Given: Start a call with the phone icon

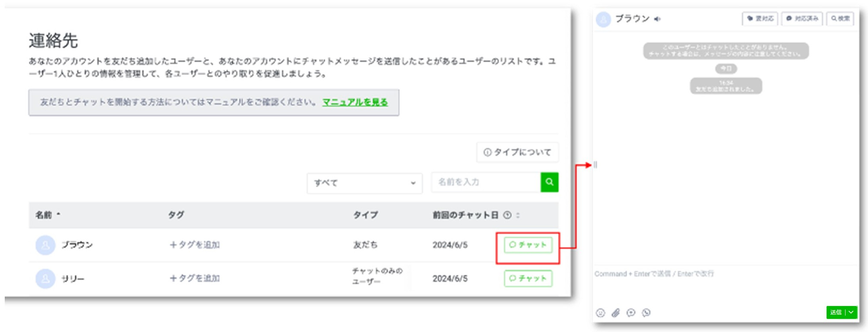Looking at the screenshot, I should [646, 313].
